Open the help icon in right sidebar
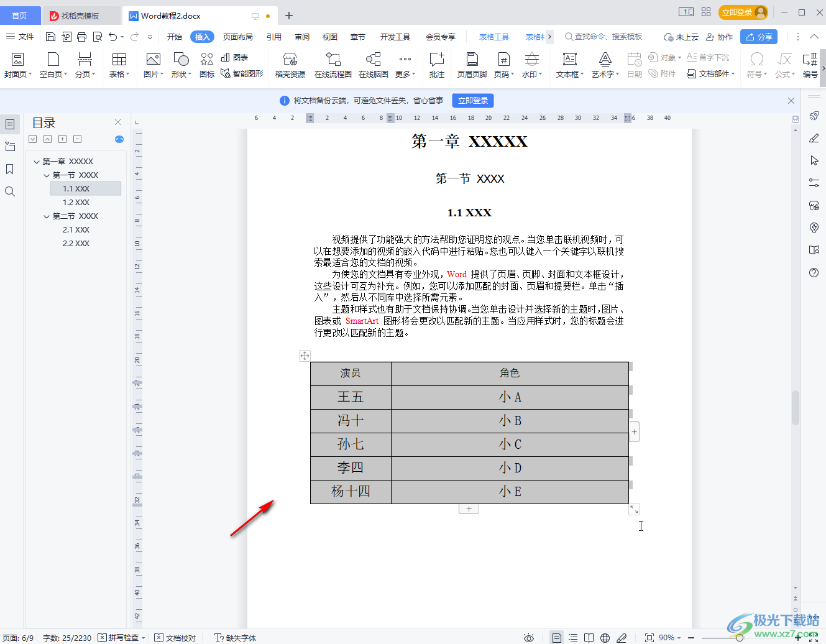Viewport: 826px width, 644px height. point(814,273)
